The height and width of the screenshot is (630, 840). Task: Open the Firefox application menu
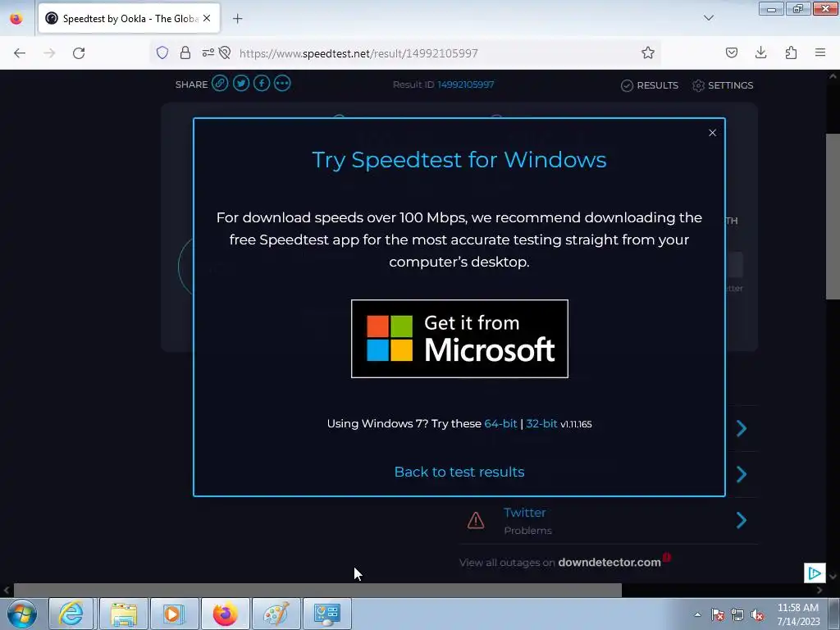pos(820,52)
